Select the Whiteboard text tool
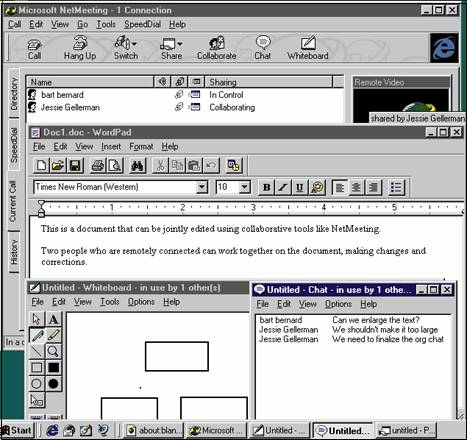This screenshot has height=440, width=467. coord(53,319)
